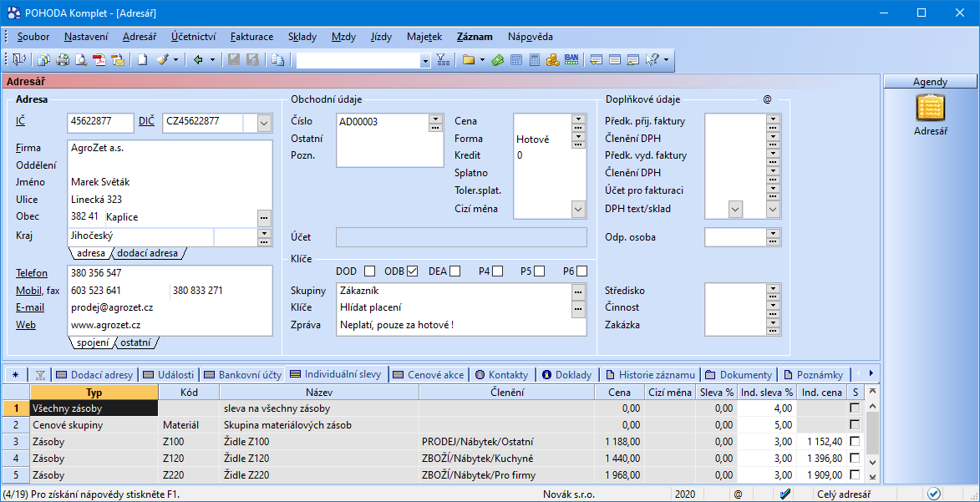The height and width of the screenshot is (502, 980).
Task: Click the copy record icon
Action: point(277,59)
